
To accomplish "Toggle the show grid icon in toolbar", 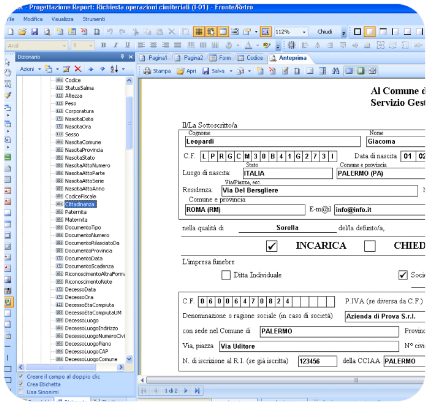I will click(x=199, y=32).
